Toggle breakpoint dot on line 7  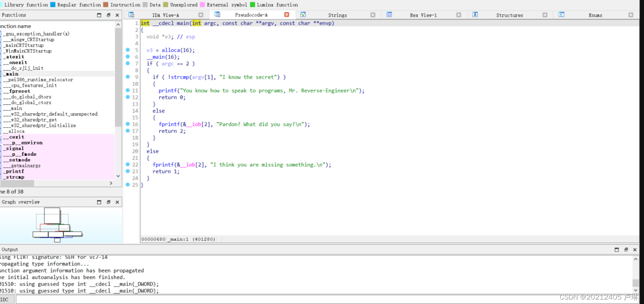[x=128, y=63]
